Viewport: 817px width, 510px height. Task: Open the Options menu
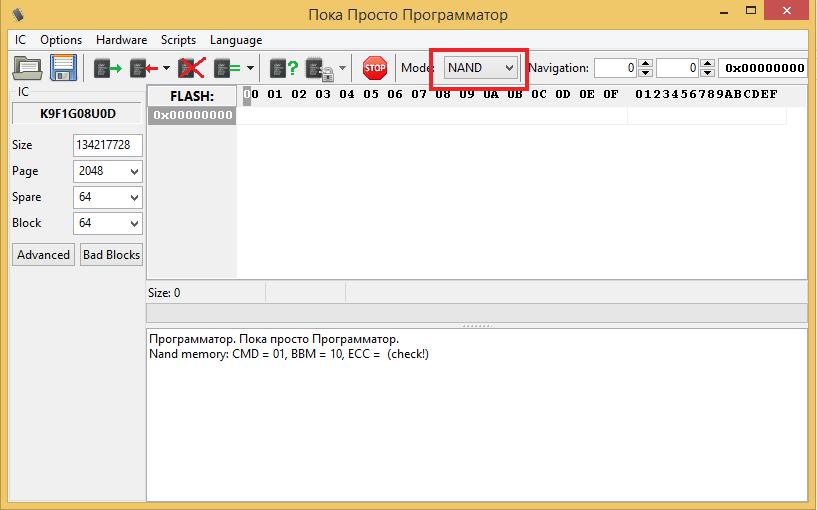61,40
